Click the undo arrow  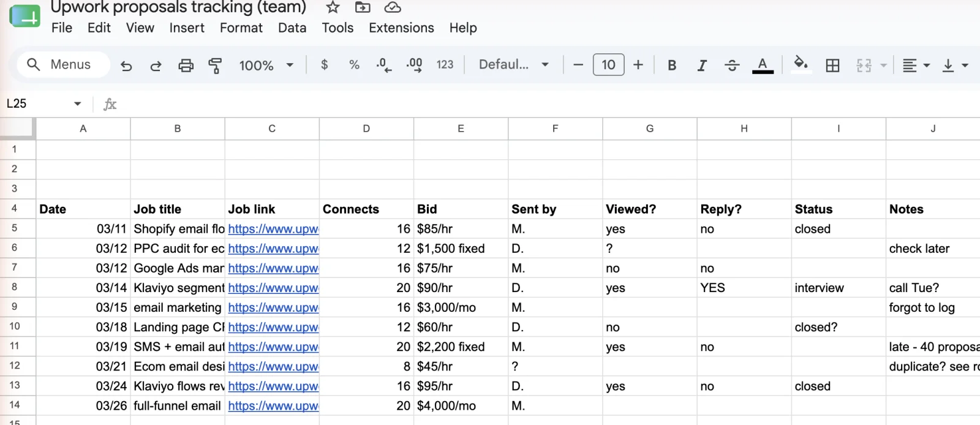[x=126, y=66]
